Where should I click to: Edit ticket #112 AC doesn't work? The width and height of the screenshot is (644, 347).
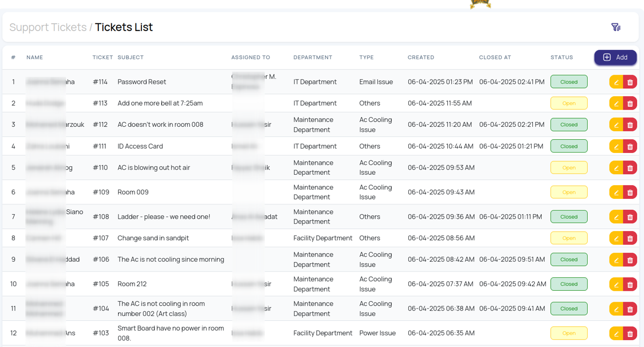[x=616, y=124]
